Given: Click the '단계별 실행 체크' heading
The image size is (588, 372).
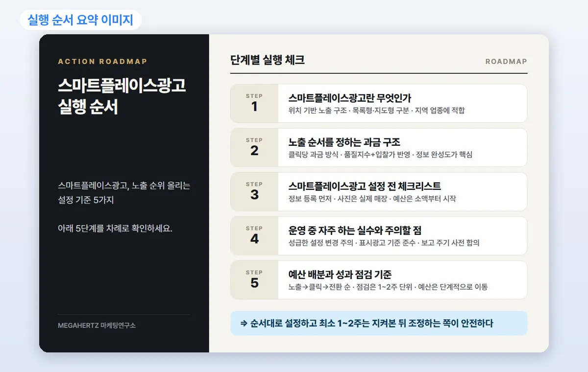Looking at the screenshot, I should coord(268,60).
